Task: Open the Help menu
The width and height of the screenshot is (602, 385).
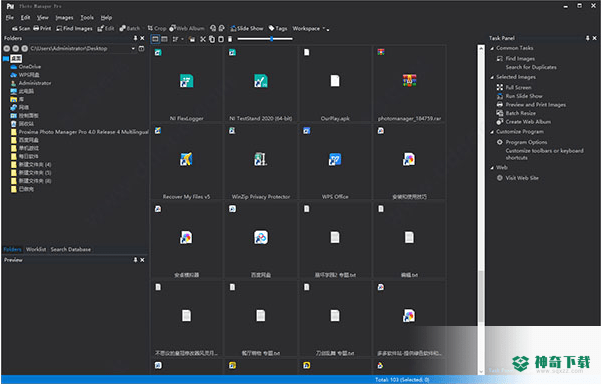Action: [x=106, y=18]
